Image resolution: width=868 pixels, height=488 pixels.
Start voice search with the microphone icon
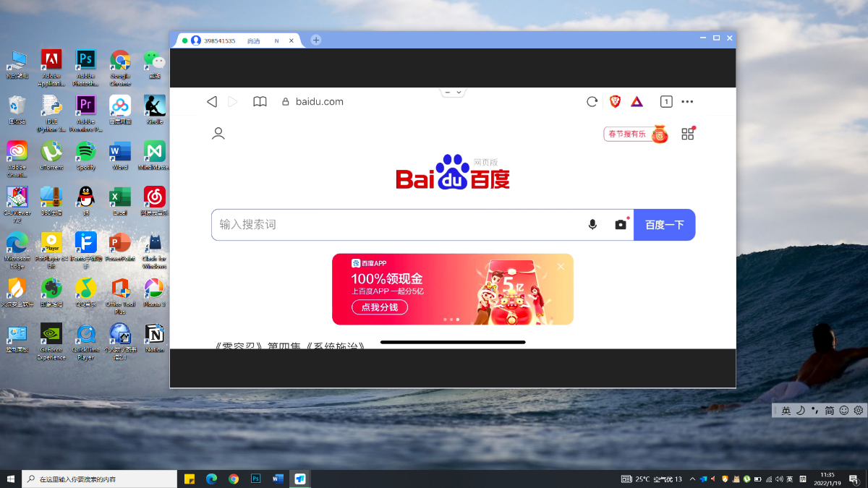click(592, 225)
